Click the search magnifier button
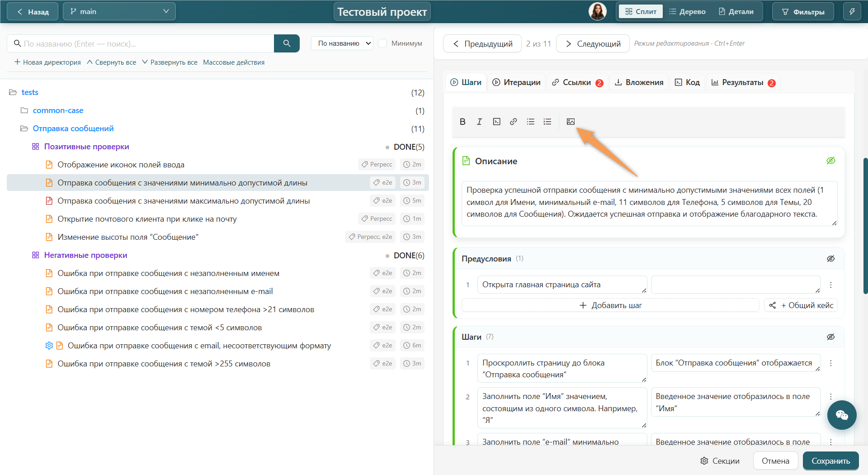Viewport: 868px width, 475px height. pos(287,43)
